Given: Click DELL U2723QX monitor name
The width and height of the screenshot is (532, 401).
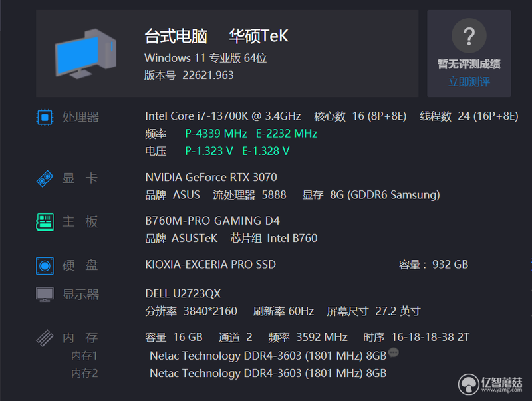Looking at the screenshot, I should (183, 293).
